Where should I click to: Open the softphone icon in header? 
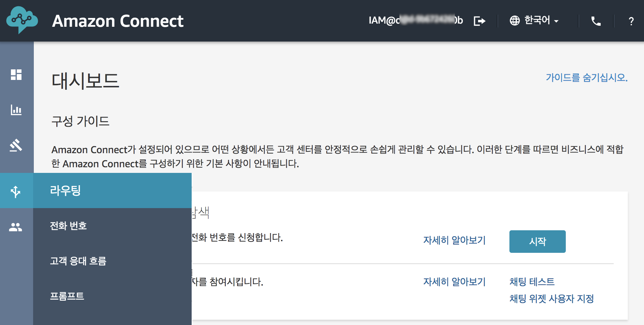pos(596,21)
